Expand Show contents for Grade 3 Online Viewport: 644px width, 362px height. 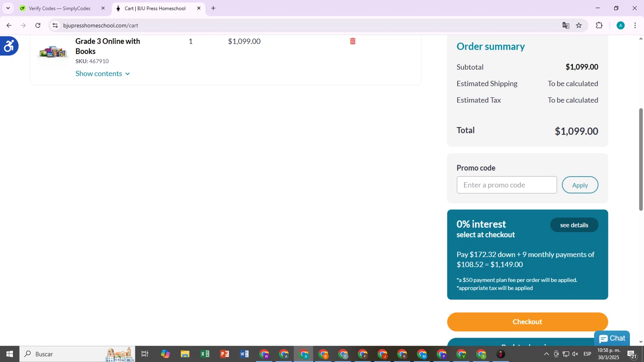[x=103, y=74]
